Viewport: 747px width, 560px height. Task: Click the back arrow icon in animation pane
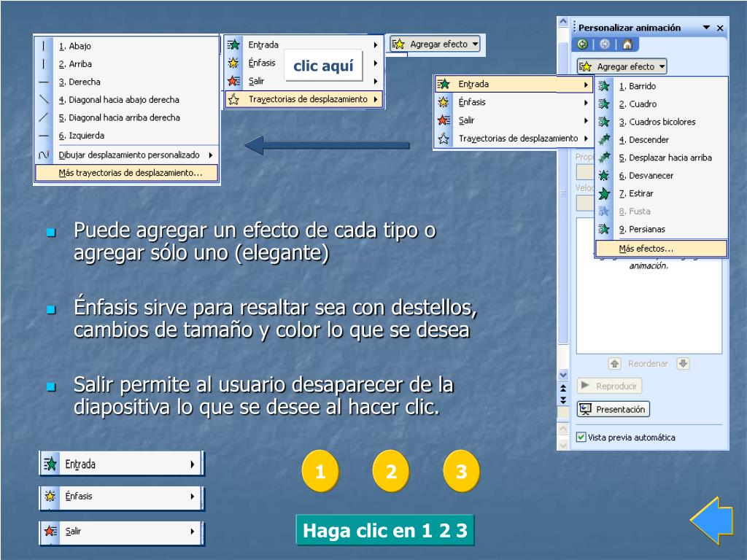[x=582, y=44]
